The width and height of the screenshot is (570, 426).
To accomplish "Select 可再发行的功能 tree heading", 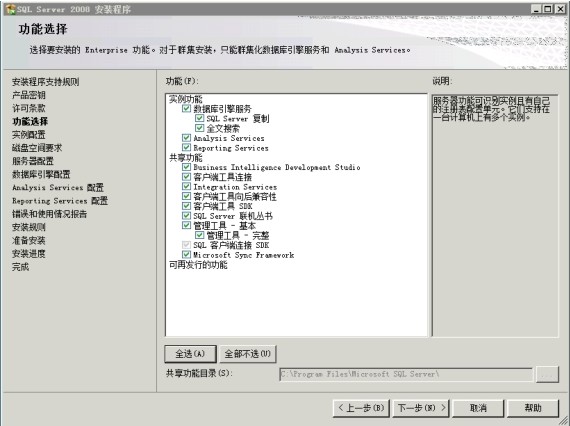I will tap(198, 265).
